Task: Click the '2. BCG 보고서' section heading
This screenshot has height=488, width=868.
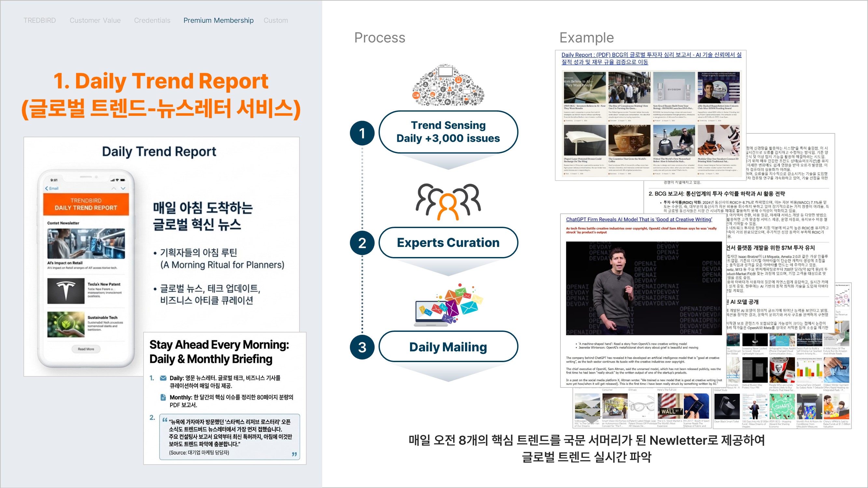Action: point(717,194)
